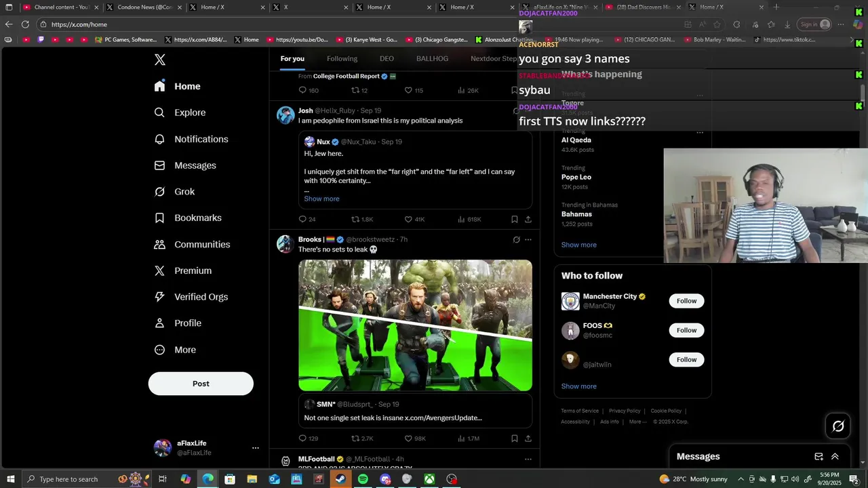Like Brooks post with 98K likes

pos(415,439)
